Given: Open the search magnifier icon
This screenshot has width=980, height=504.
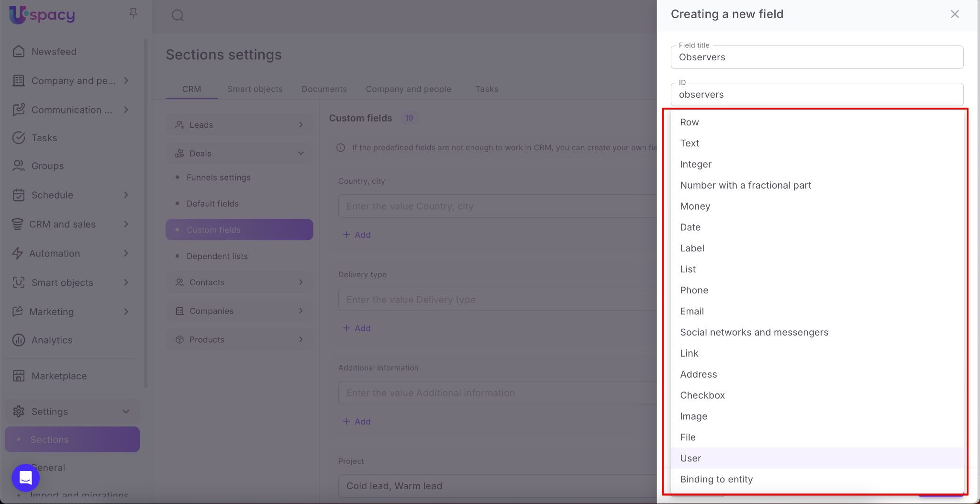Looking at the screenshot, I should 178,15.
